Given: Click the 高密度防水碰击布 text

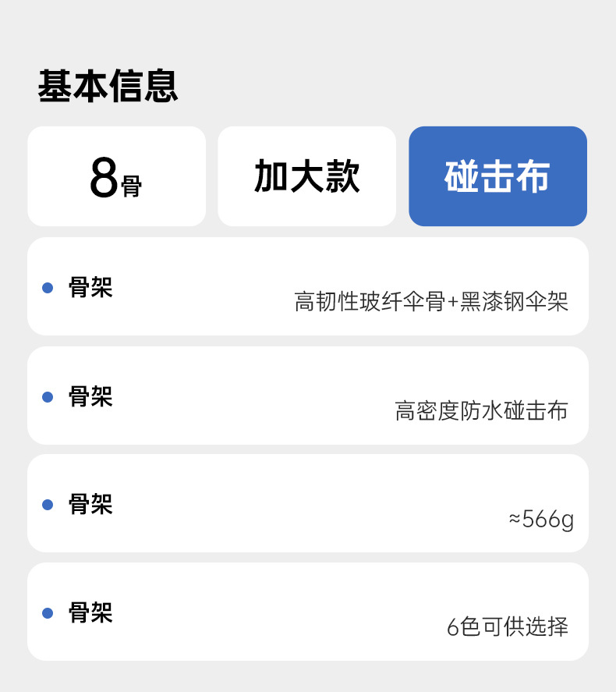Looking at the screenshot, I should (481, 410).
